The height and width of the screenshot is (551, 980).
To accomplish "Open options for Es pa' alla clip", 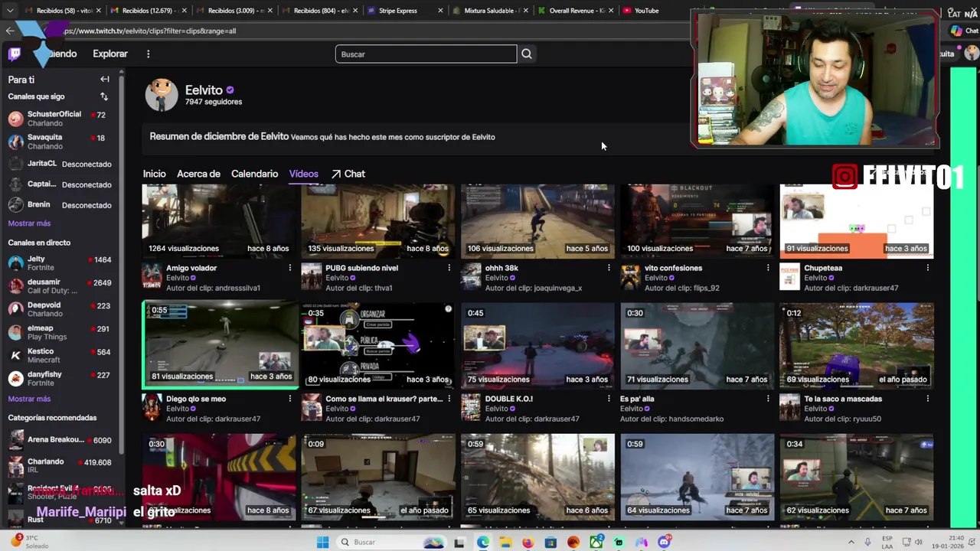I will click(768, 399).
